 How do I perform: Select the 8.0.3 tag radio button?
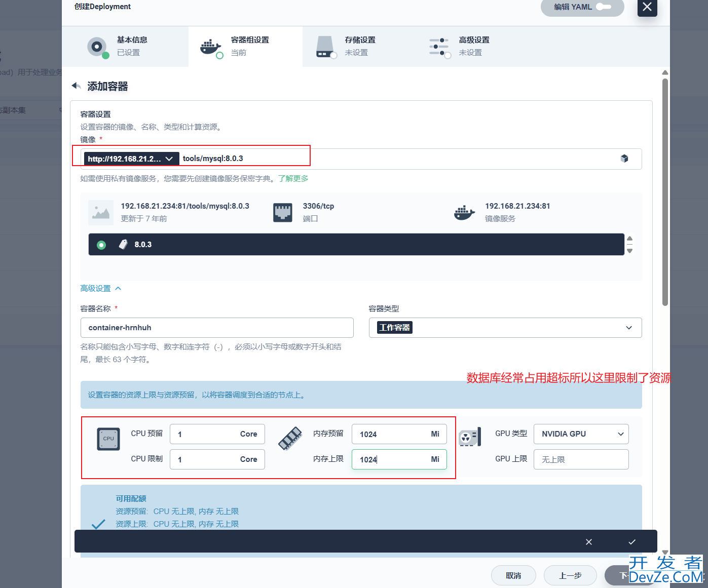coord(101,245)
